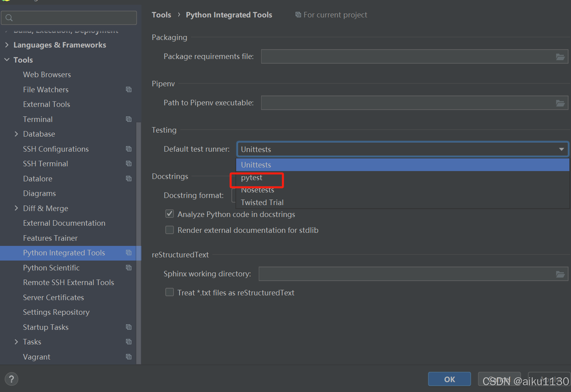The width and height of the screenshot is (571, 392).
Task: Select Nosetests in the runner list
Action: 403,190
